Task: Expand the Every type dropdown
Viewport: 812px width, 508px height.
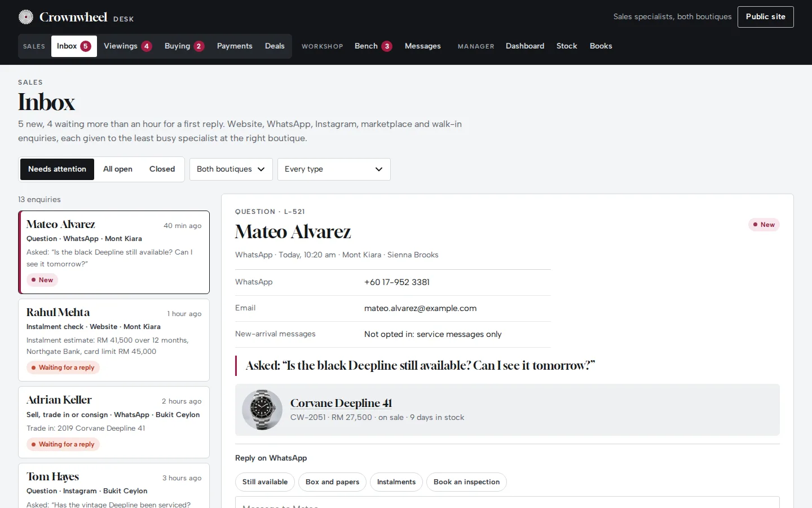Action: pos(334,169)
